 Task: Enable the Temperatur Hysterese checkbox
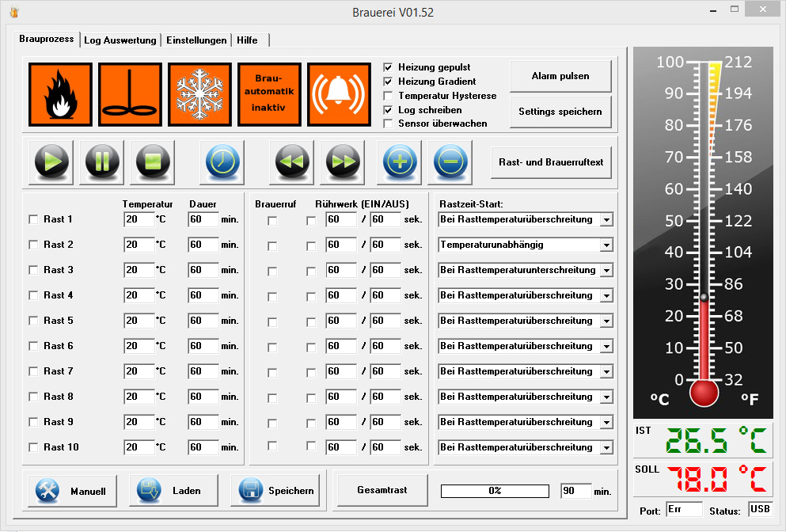click(x=388, y=96)
